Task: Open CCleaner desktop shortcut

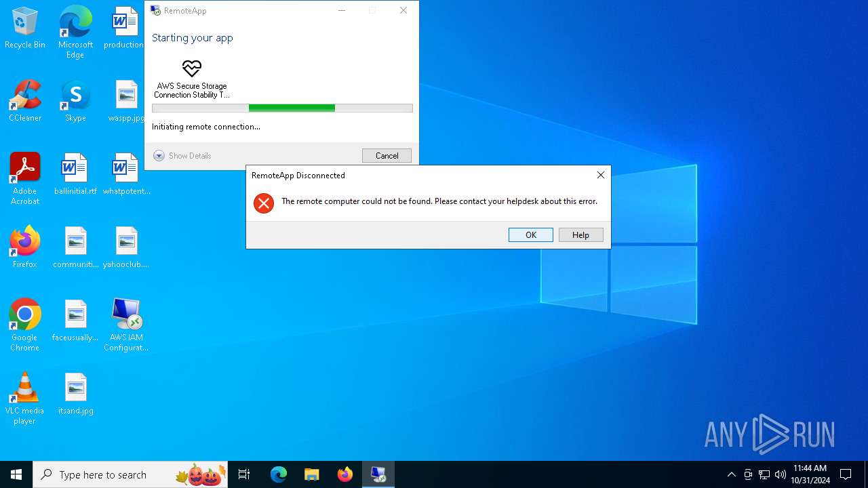Action: [x=25, y=102]
